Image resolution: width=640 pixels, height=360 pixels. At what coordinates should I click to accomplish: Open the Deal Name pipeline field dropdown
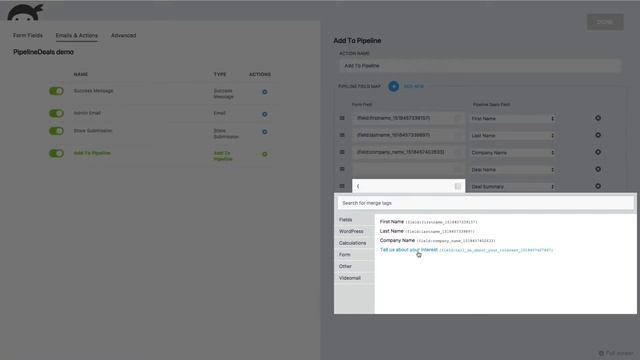[512, 169]
